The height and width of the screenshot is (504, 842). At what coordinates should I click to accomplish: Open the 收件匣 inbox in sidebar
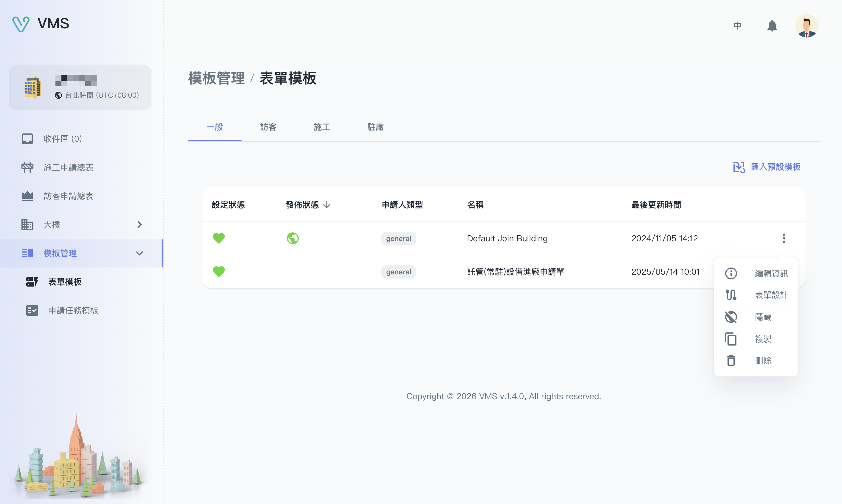point(63,139)
